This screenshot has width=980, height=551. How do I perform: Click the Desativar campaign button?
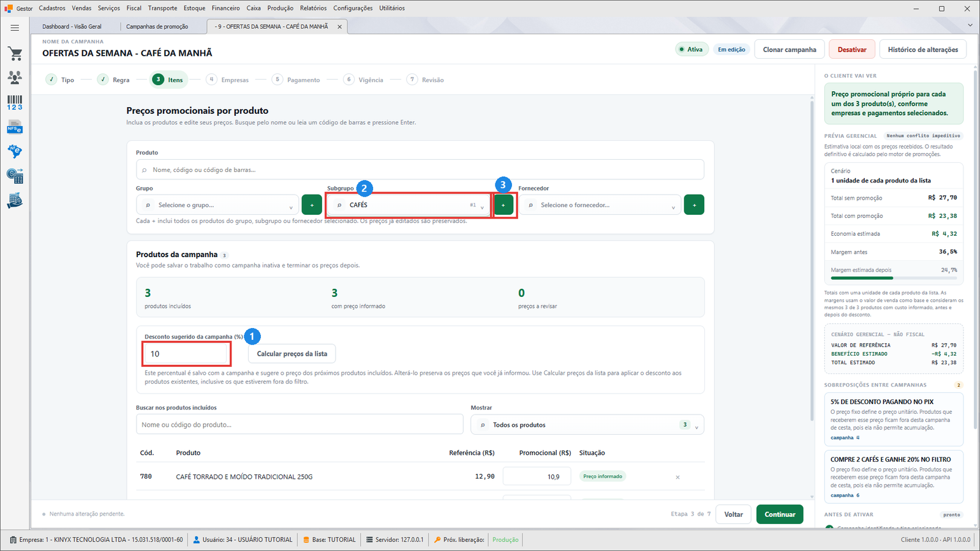[852, 50]
